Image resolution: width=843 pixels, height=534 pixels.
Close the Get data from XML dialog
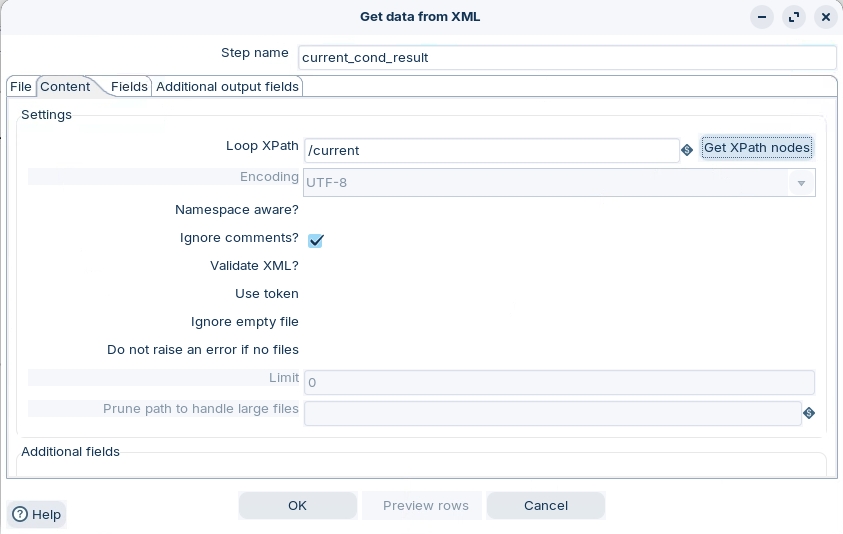coord(825,17)
